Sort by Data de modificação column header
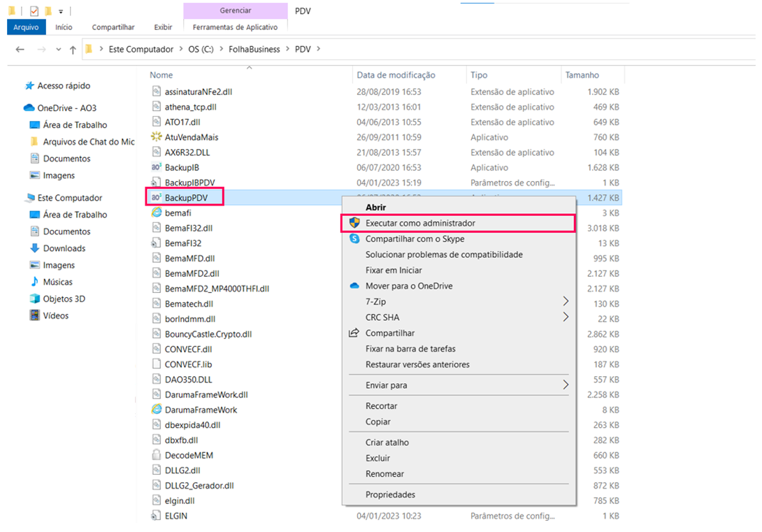The image size is (762, 532). pyautogui.click(x=396, y=75)
